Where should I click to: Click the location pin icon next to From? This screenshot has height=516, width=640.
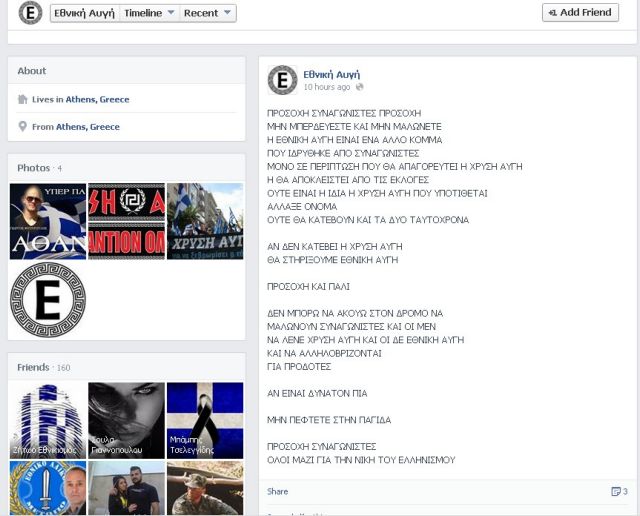pos(23,127)
